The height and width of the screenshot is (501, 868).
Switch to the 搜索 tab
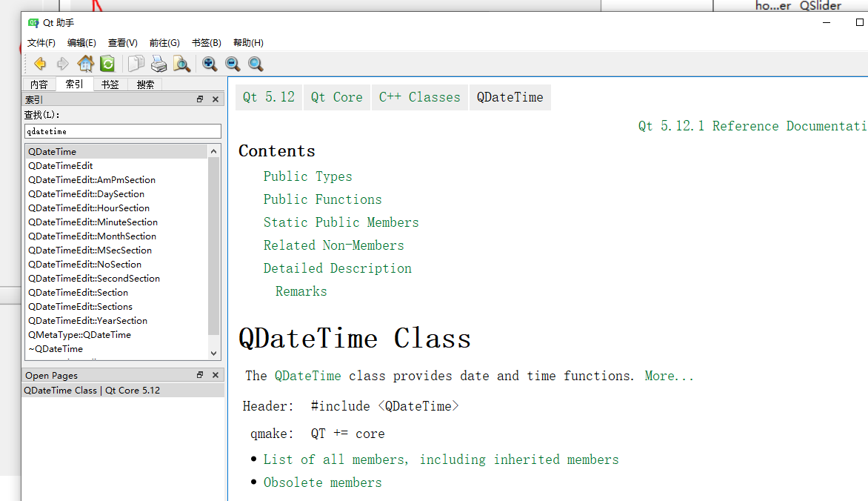[145, 84]
